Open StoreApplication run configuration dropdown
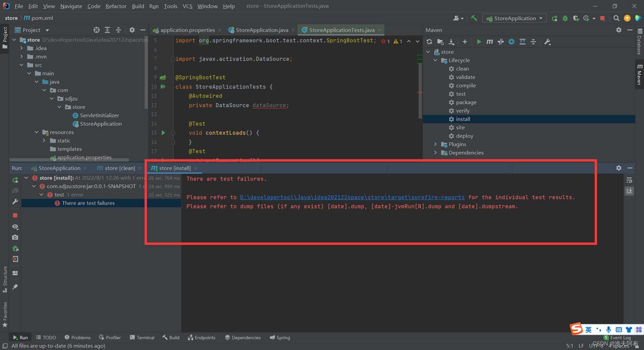 pyautogui.click(x=514, y=18)
